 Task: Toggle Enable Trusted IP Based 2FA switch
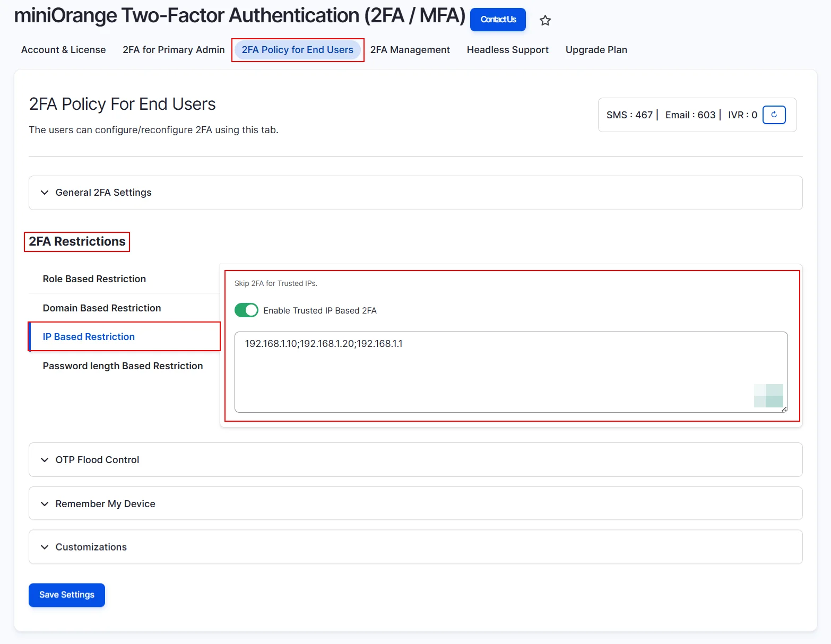point(246,310)
